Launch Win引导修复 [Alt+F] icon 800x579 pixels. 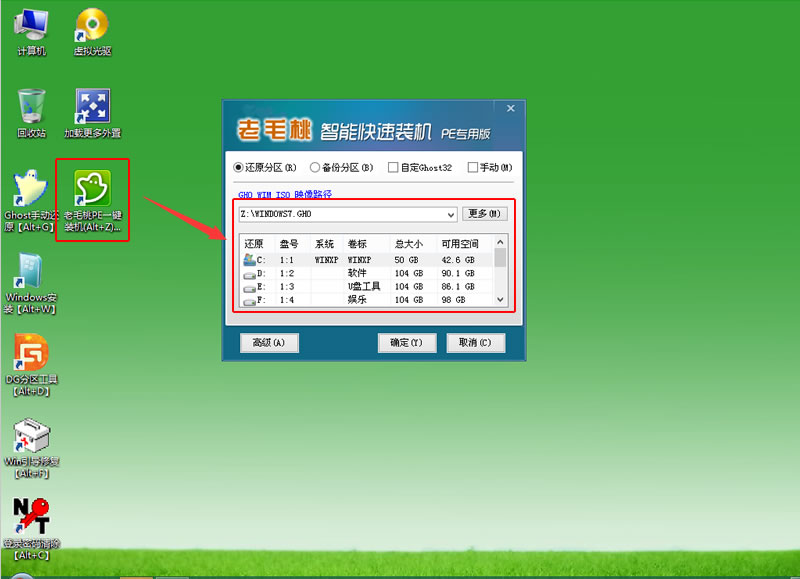(31, 448)
